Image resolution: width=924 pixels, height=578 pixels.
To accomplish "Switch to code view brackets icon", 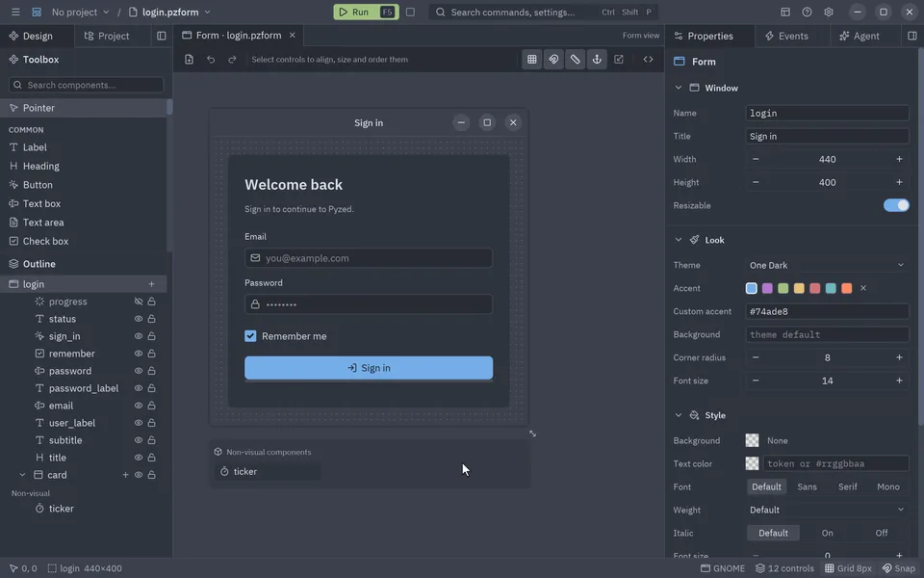I will click(x=648, y=59).
